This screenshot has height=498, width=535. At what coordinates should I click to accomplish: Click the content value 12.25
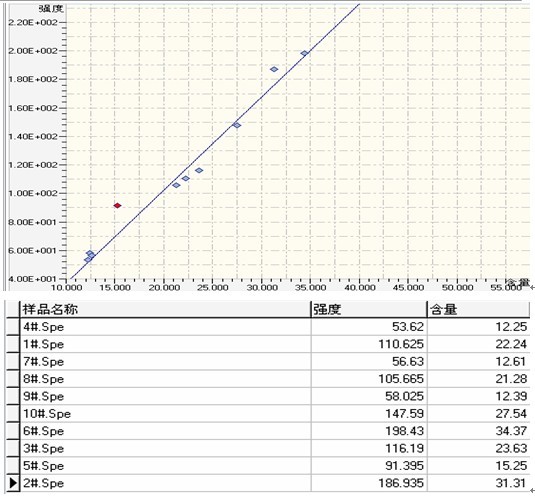click(511, 327)
